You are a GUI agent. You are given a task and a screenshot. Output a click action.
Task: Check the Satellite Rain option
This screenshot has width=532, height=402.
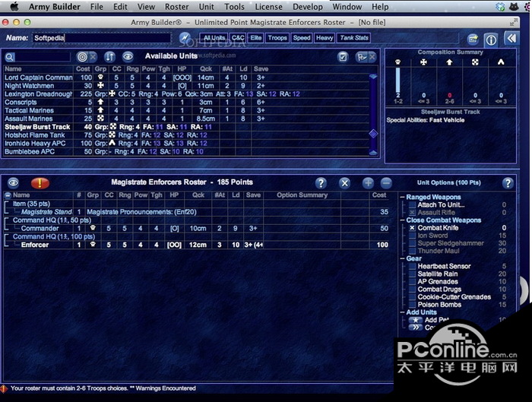pyautogui.click(x=412, y=274)
